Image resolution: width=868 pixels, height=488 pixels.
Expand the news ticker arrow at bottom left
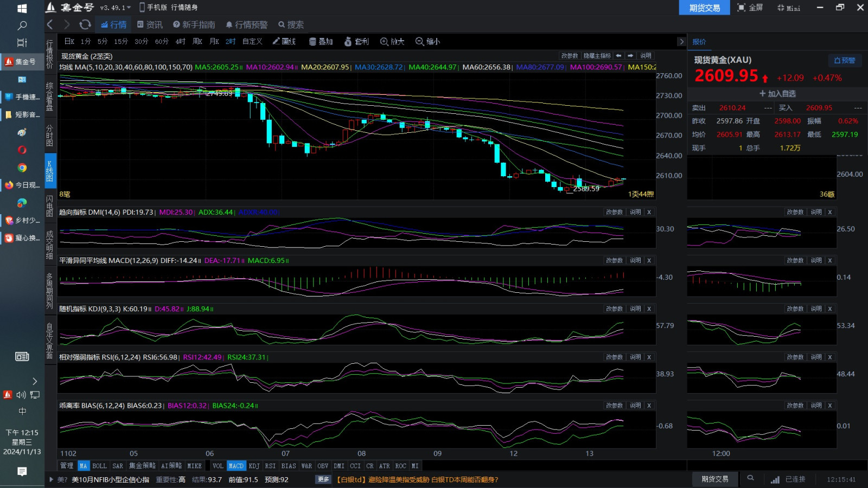point(52,479)
